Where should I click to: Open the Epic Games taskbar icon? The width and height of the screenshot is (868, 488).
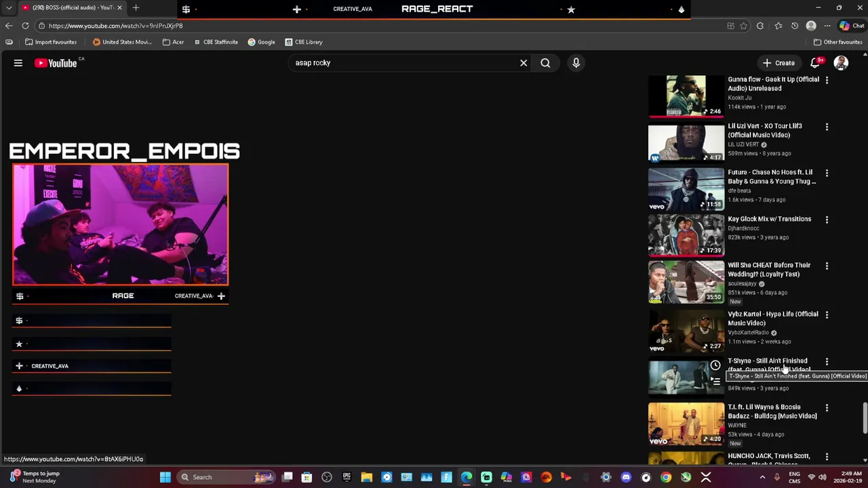(347, 477)
